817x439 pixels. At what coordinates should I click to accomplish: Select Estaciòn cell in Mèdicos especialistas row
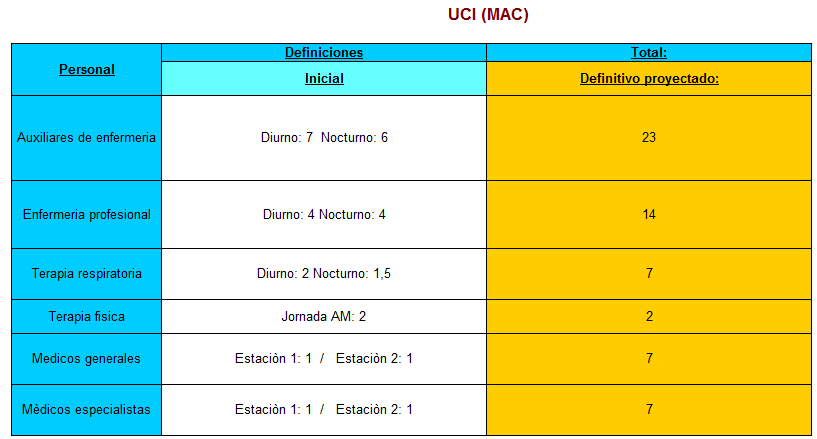pyautogui.click(x=324, y=409)
